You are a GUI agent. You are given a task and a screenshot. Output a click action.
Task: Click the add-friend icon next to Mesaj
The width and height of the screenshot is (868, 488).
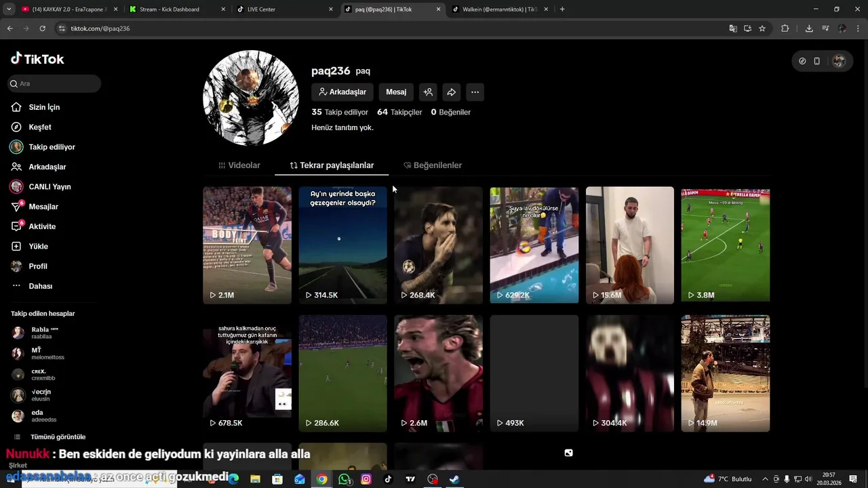428,92
